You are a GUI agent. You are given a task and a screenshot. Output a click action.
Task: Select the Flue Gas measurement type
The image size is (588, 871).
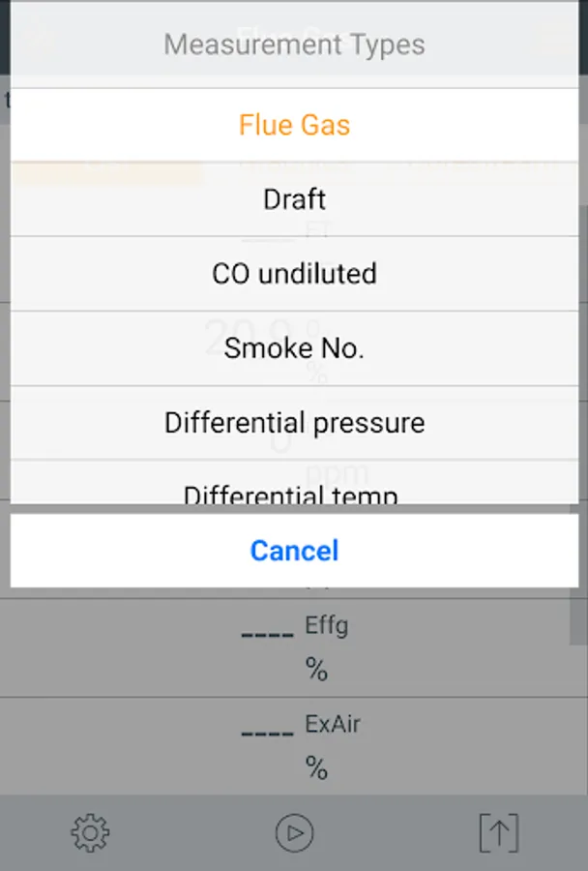click(x=294, y=125)
